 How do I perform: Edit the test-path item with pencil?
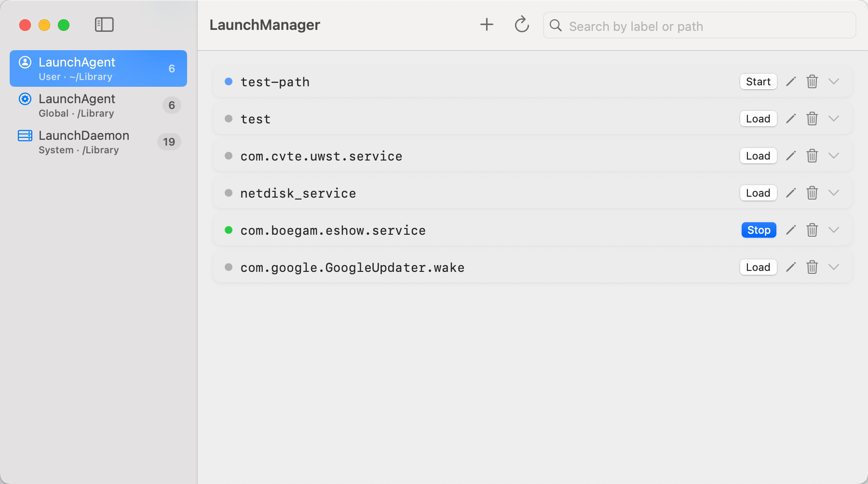(790, 81)
